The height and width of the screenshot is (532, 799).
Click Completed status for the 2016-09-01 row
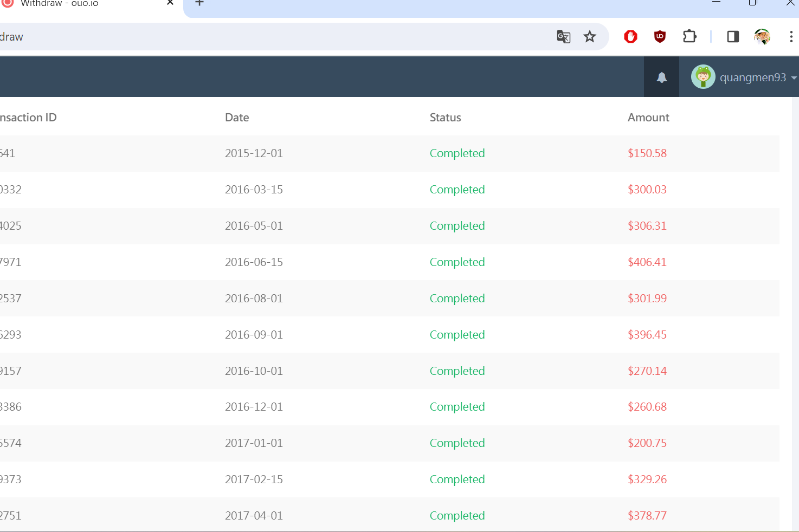coord(457,335)
